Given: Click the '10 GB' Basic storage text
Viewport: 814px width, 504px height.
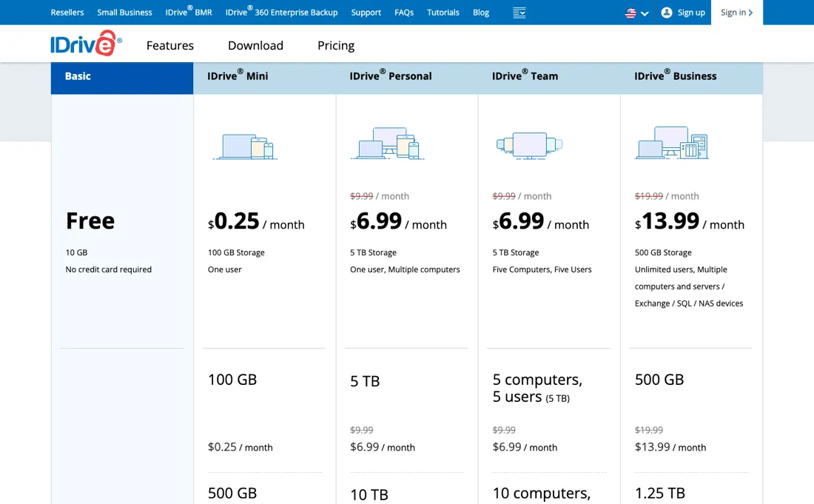Looking at the screenshot, I should [76, 252].
